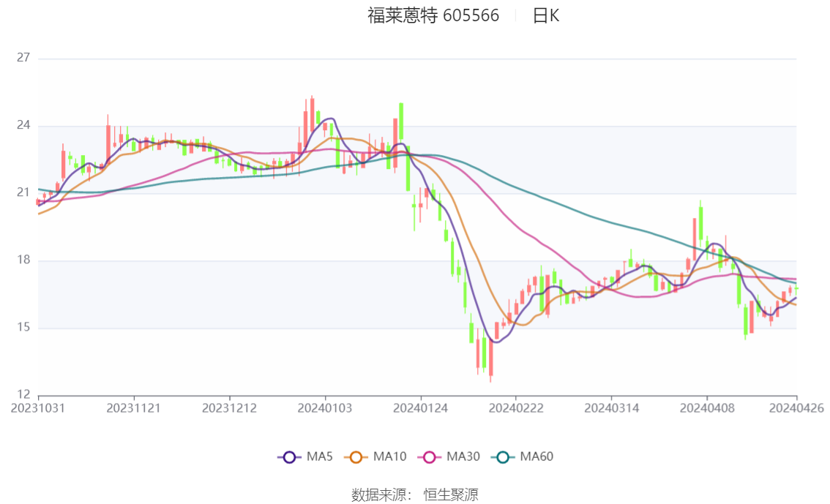Screen dimensions: 830x504
Task: Select x-axis date label 20240103
Action: tap(324, 408)
